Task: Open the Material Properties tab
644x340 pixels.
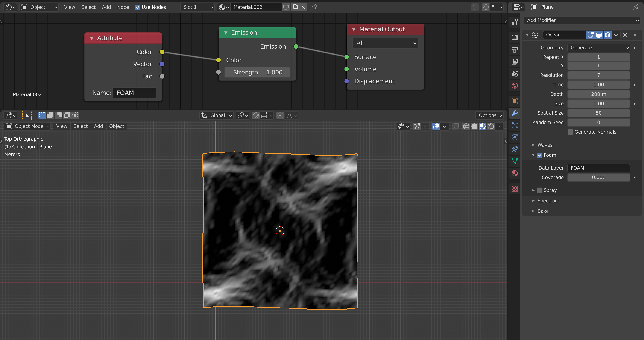Action: (x=515, y=173)
